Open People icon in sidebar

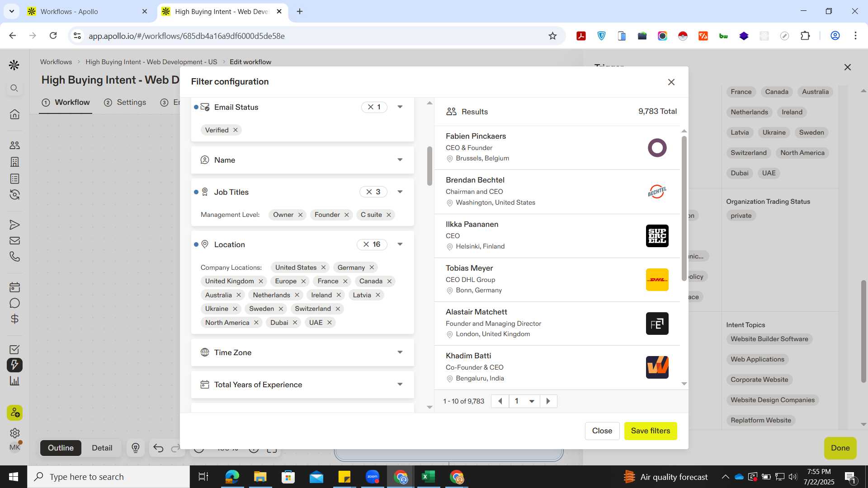point(14,145)
